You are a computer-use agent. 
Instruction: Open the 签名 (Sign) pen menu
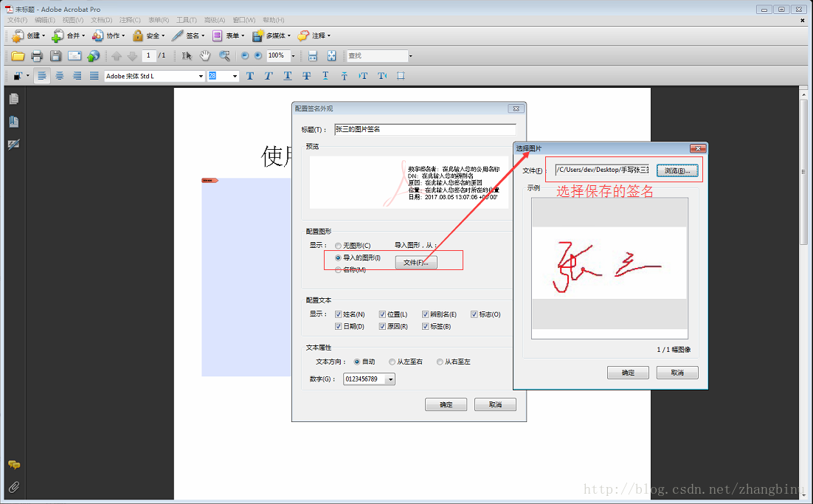pos(188,35)
